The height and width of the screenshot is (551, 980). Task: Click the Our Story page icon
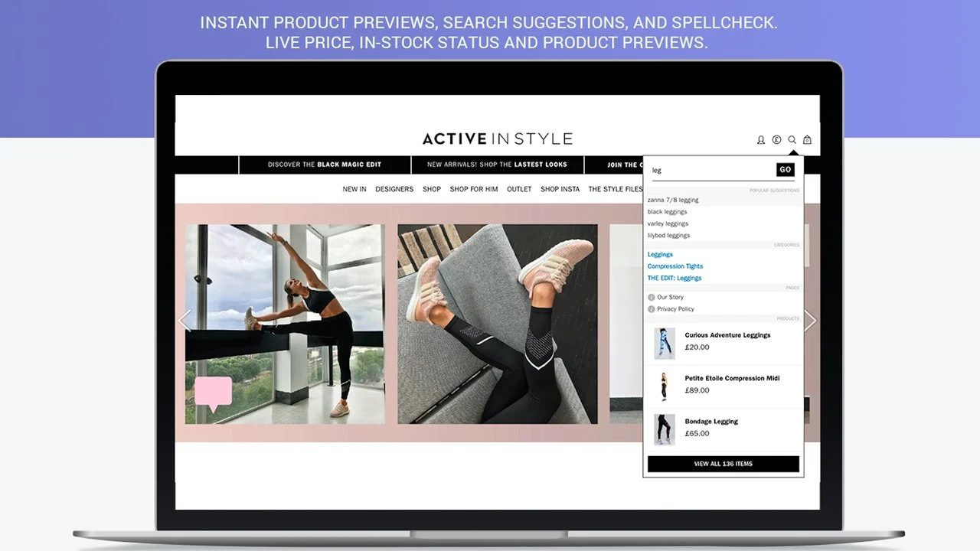click(652, 297)
